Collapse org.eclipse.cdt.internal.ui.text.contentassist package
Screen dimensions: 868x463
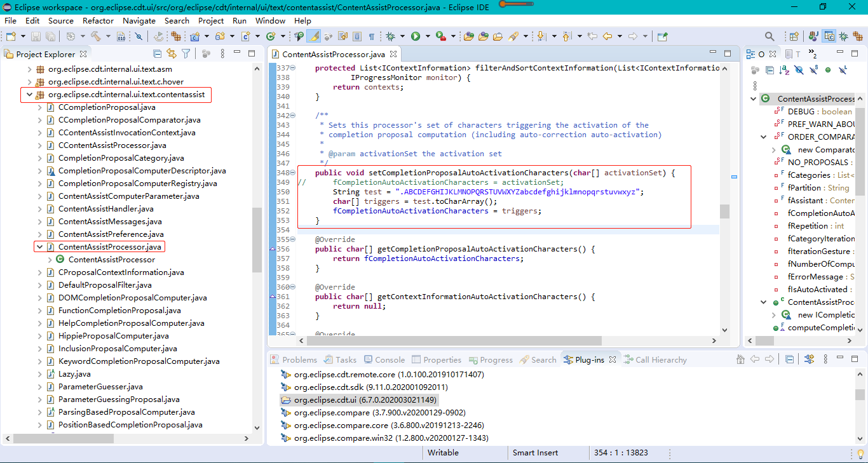(x=29, y=95)
